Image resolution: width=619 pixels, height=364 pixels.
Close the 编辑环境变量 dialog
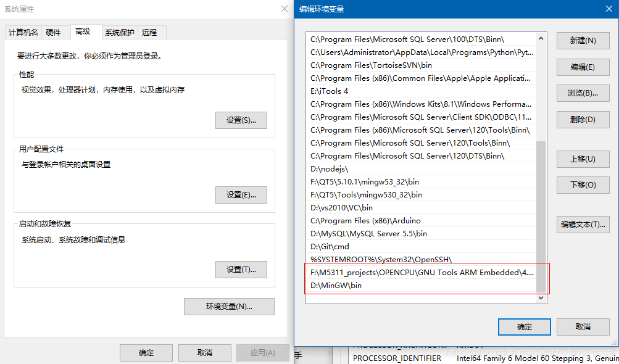pyautogui.click(x=609, y=9)
